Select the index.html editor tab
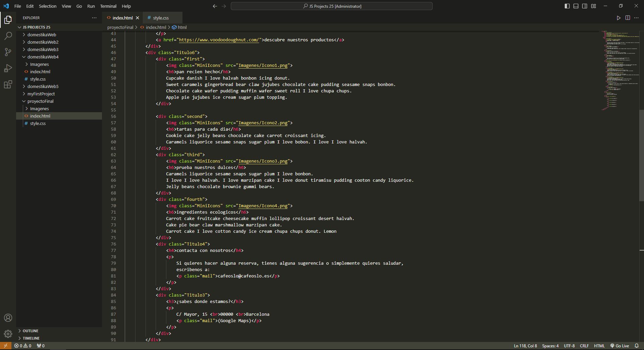 (122, 18)
